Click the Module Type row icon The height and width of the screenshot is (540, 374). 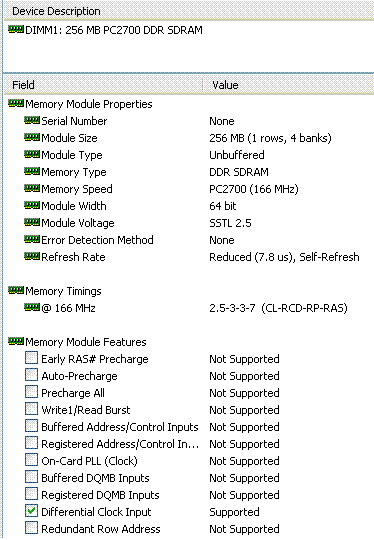(x=32, y=154)
